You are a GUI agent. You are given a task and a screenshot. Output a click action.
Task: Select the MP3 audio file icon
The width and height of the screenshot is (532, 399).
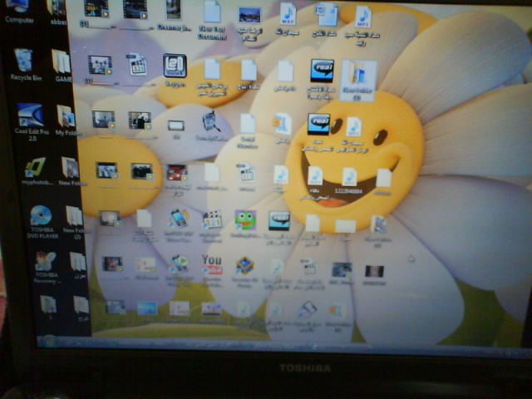pos(363,16)
